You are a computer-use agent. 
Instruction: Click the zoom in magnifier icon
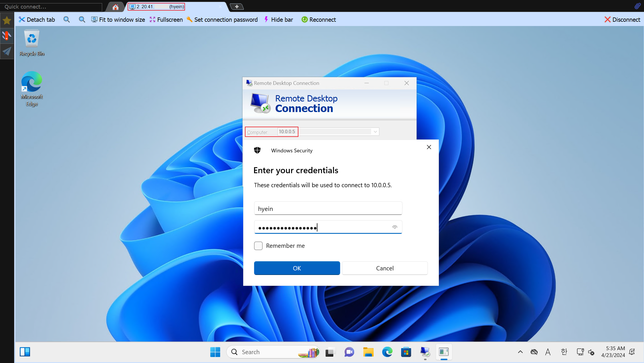pos(66,19)
